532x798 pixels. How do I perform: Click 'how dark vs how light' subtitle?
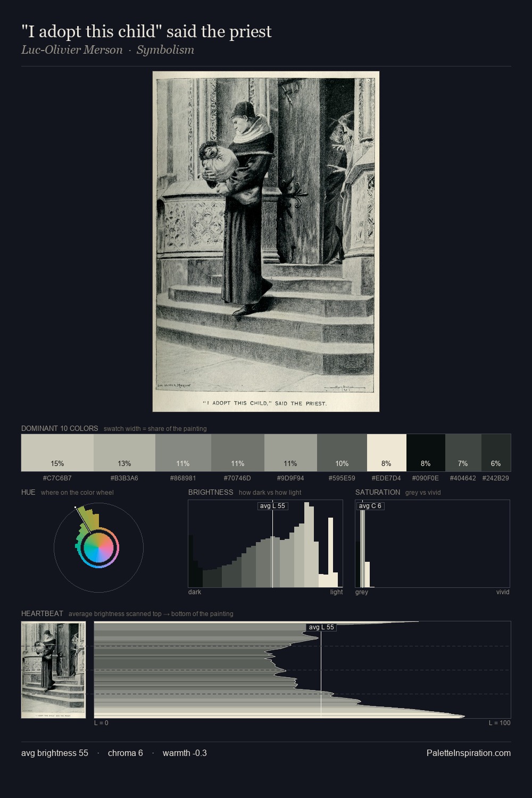pyautogui.click(x=270, y=493)
